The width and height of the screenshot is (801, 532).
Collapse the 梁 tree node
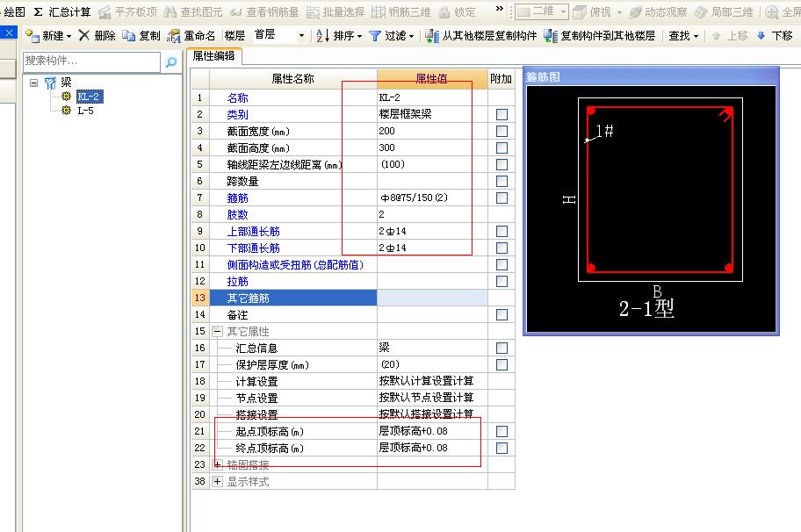(33, 83)
